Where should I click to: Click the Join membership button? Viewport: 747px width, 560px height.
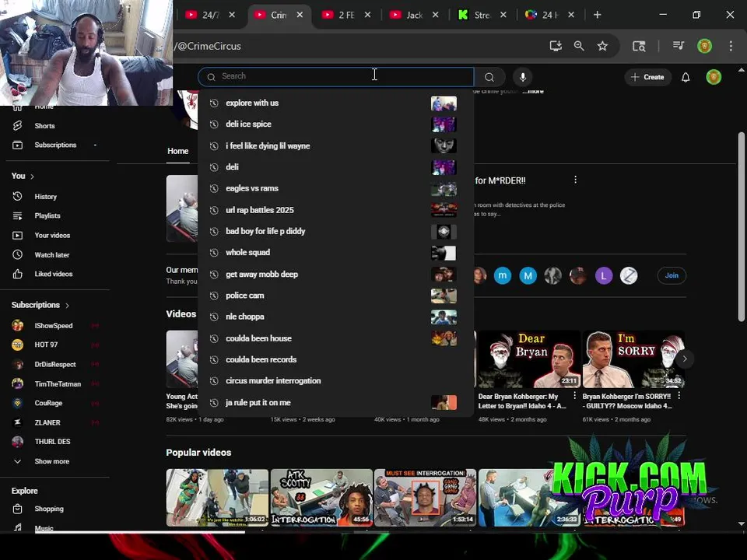tap(672, 275)
